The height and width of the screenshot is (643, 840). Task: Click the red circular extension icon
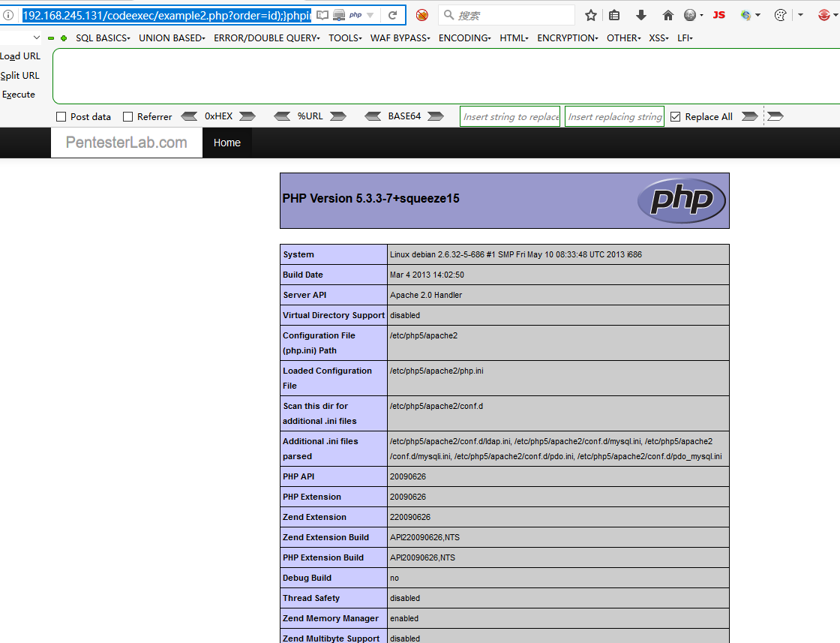(x=824, y=15)
